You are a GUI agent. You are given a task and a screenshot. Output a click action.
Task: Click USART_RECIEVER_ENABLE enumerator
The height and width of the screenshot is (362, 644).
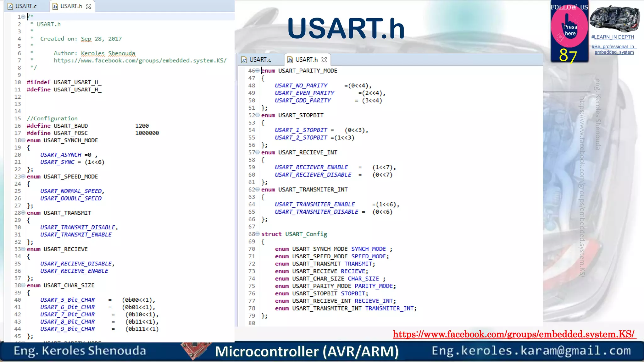click(311, 167)
